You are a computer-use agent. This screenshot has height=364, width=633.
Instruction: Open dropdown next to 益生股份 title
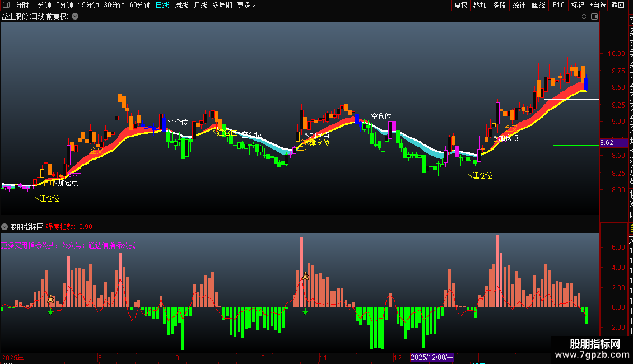75,17
